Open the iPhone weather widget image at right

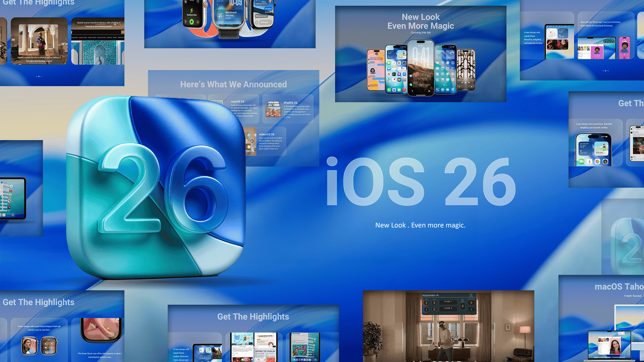point(594,149)
